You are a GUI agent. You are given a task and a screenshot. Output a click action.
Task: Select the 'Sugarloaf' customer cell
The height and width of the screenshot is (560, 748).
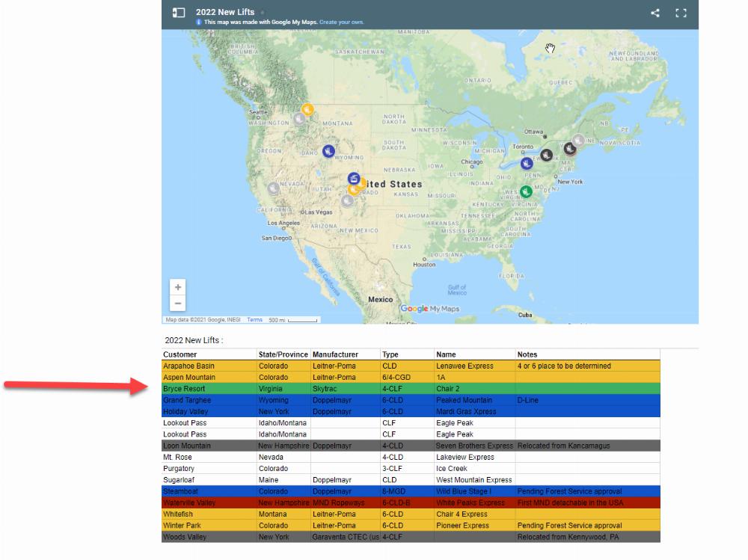[209, 480]
